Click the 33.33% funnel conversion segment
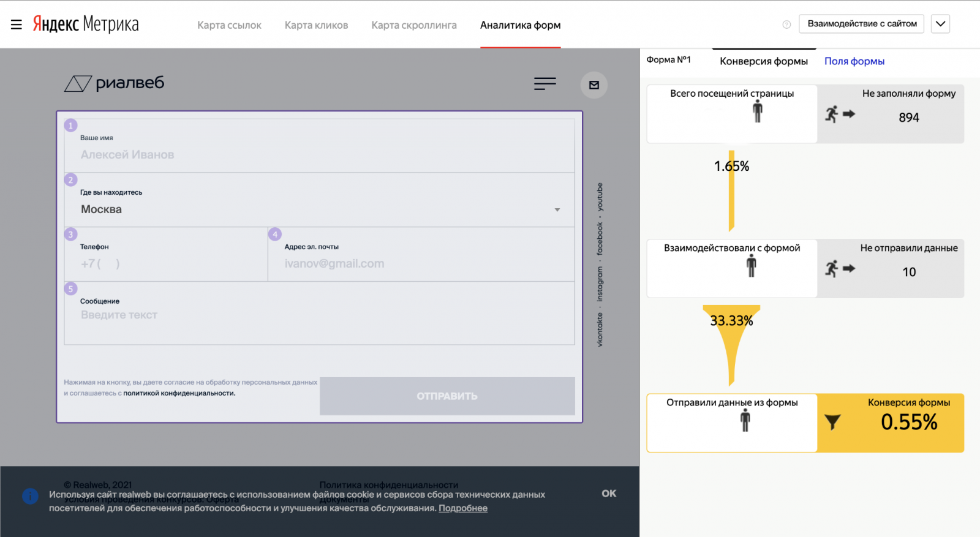Screen dimensions: 980x537 [731, 334]
